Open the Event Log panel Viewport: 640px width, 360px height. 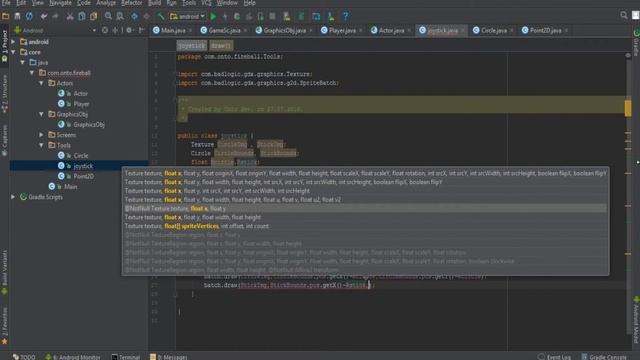pyautogui.click(x=554, y=357)
